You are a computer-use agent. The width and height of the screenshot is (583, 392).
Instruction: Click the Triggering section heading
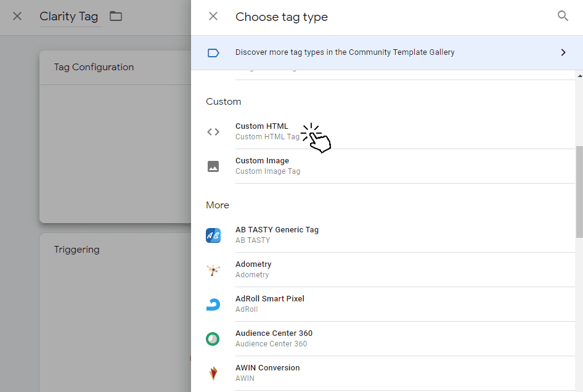point(76,249)
